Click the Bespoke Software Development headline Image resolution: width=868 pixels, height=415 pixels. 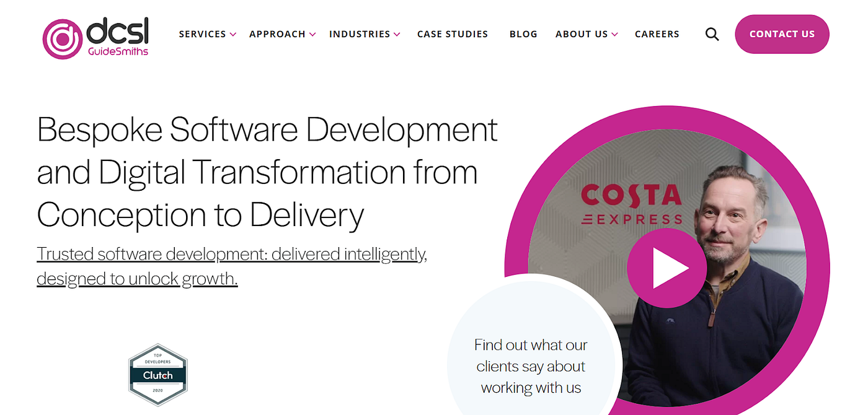click(267, 172)
